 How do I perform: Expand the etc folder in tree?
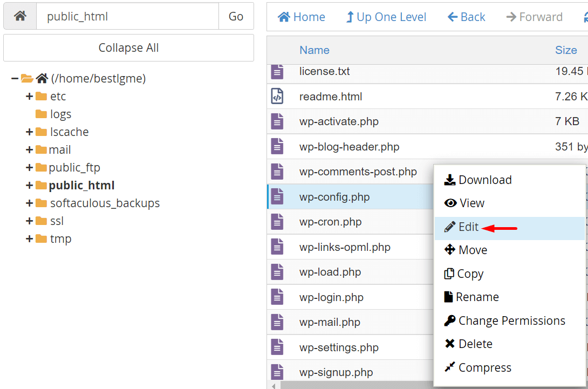30,96
